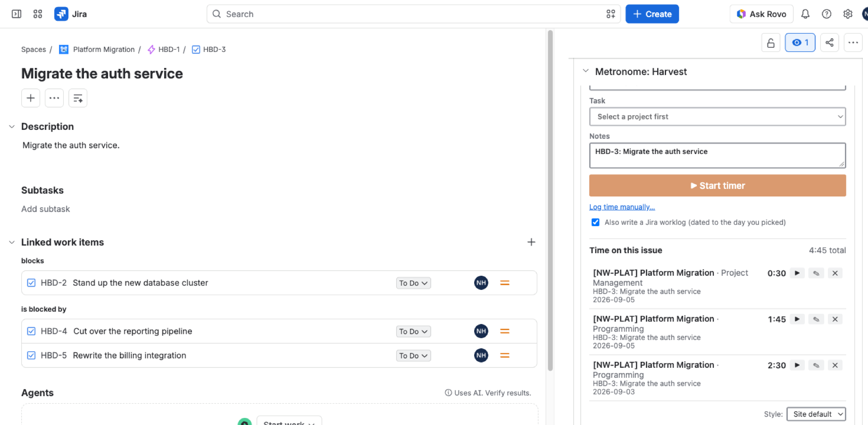Change HBD-2 status To Do dropdown

pyautogui.click(x=413, y=283)
